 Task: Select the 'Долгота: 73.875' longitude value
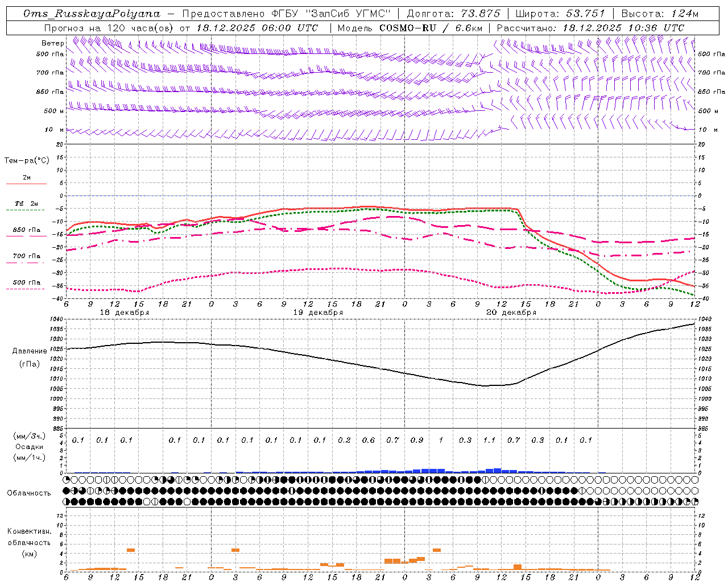click(454, 14)
